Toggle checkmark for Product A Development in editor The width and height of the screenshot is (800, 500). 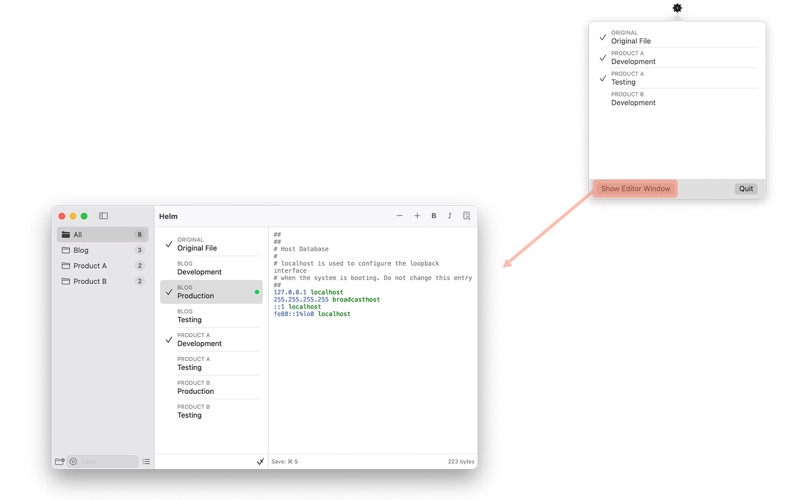pyautogui.click(x=169, y=340)
